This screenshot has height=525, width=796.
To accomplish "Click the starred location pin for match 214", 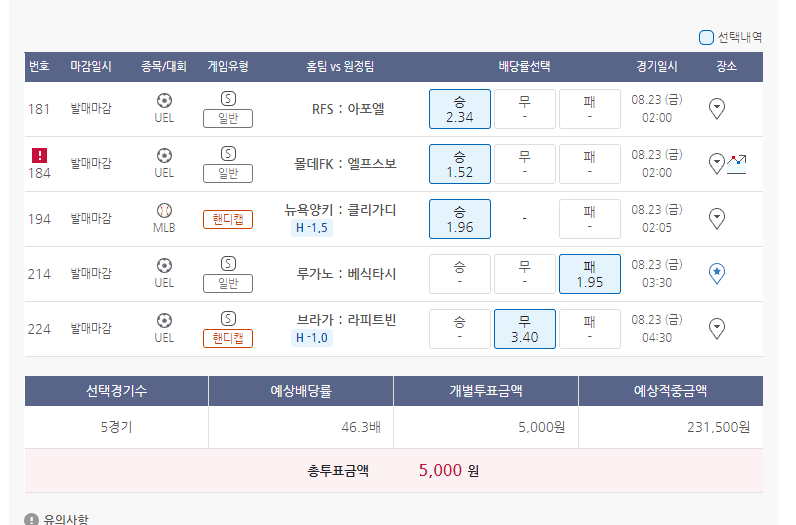I will 716,274.
